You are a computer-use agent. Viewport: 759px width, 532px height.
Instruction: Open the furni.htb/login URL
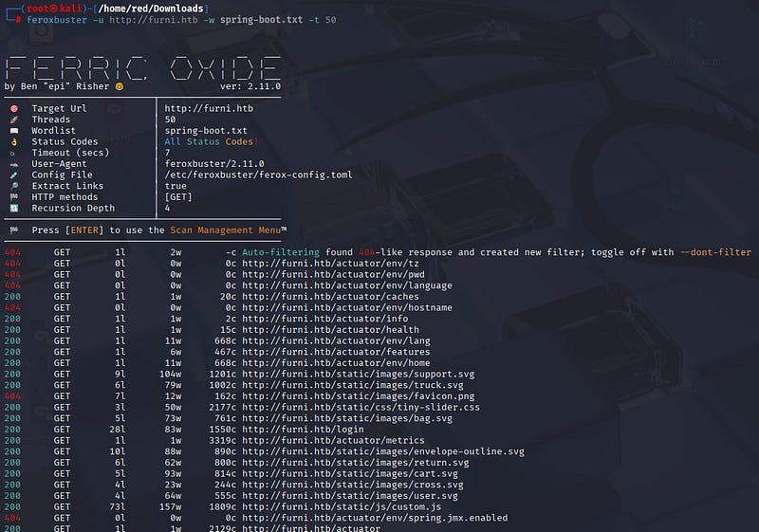pyautogui.click(x=284, y=430)
